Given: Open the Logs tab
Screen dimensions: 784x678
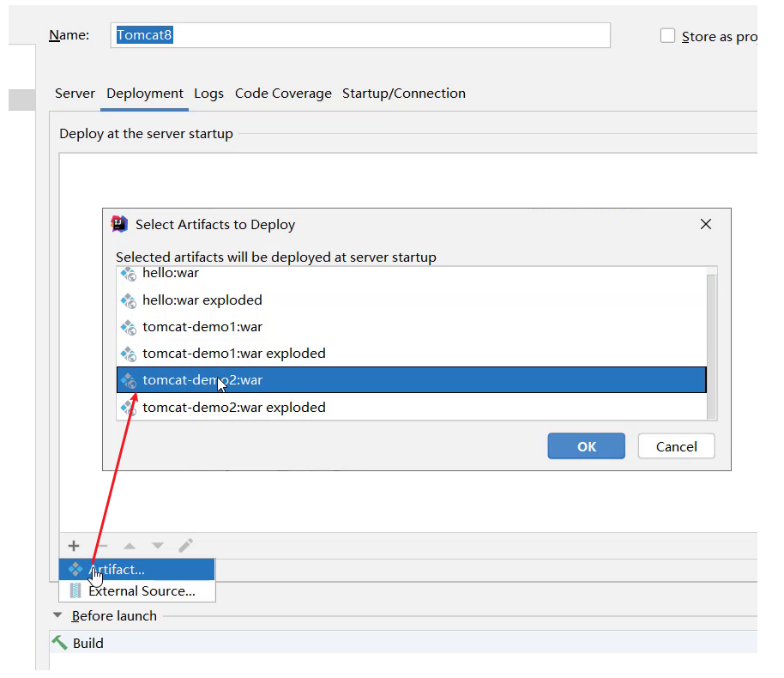Looking at the screenshot, I should tap(208, 94).
